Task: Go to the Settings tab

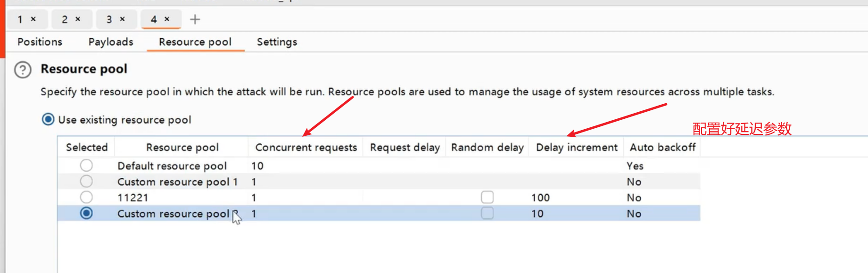Action: pyautogui.click(x=277, y=42)
